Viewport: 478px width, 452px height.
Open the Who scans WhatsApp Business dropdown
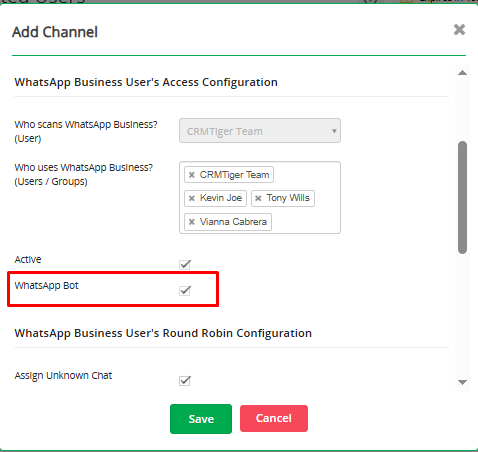click(260, 131)
